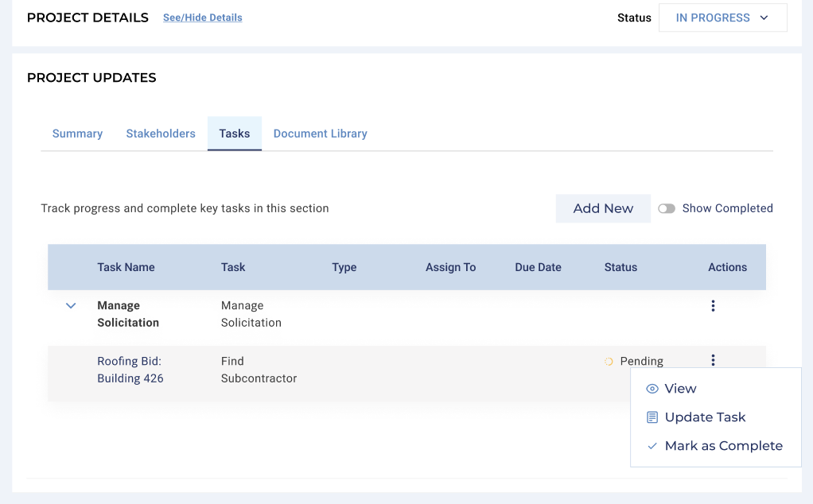Select Mark as Complete menu option

(723, 446)
